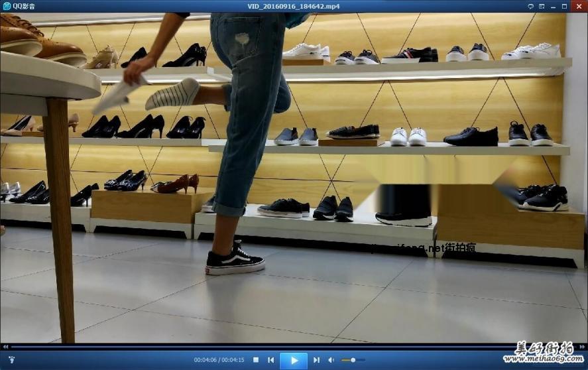Skip to the next video
The height and width of the screenshot is (370, 588).
(317, 360)
